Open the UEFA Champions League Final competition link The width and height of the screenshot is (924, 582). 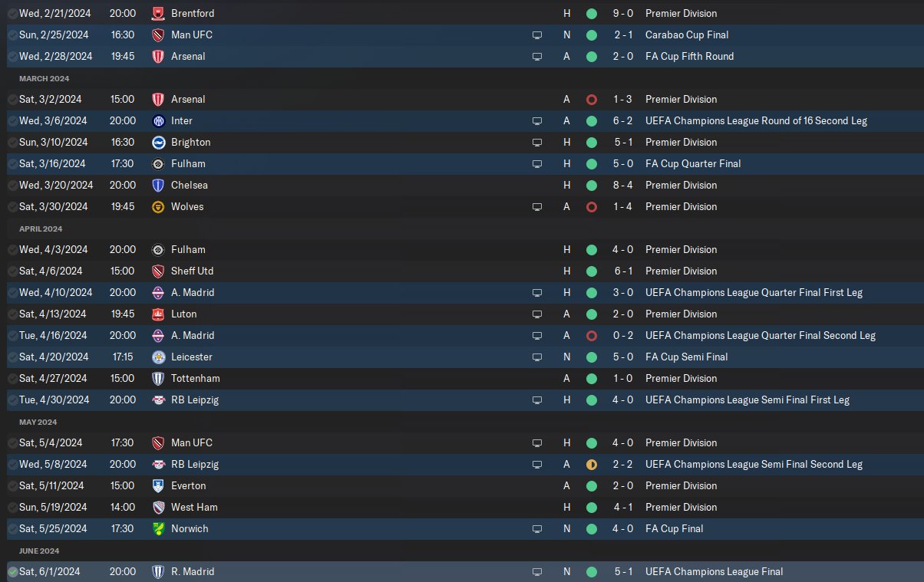click(x=714, y=572)
